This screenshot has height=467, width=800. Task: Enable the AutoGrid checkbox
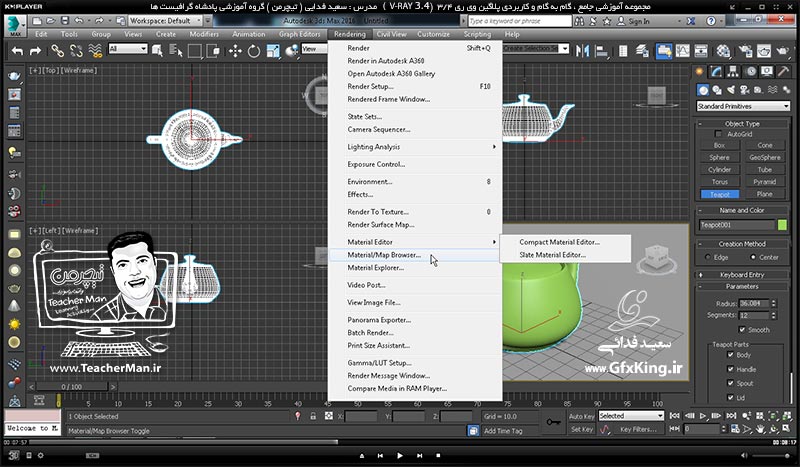point(718,134)
